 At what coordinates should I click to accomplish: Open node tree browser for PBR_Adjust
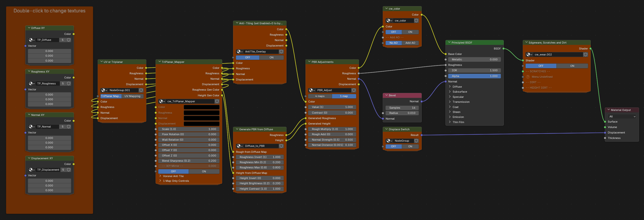(312, 90)
